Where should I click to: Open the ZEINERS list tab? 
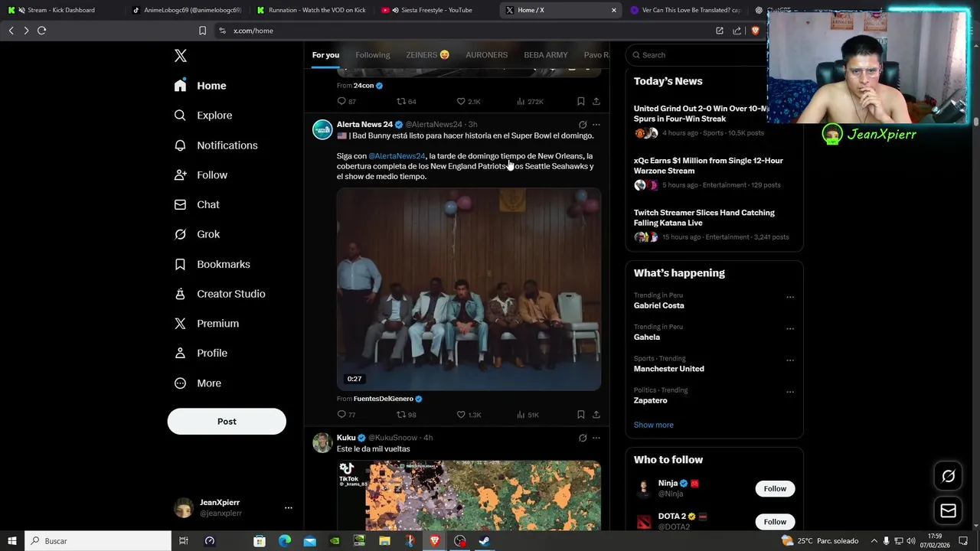[x=427, y=55]
